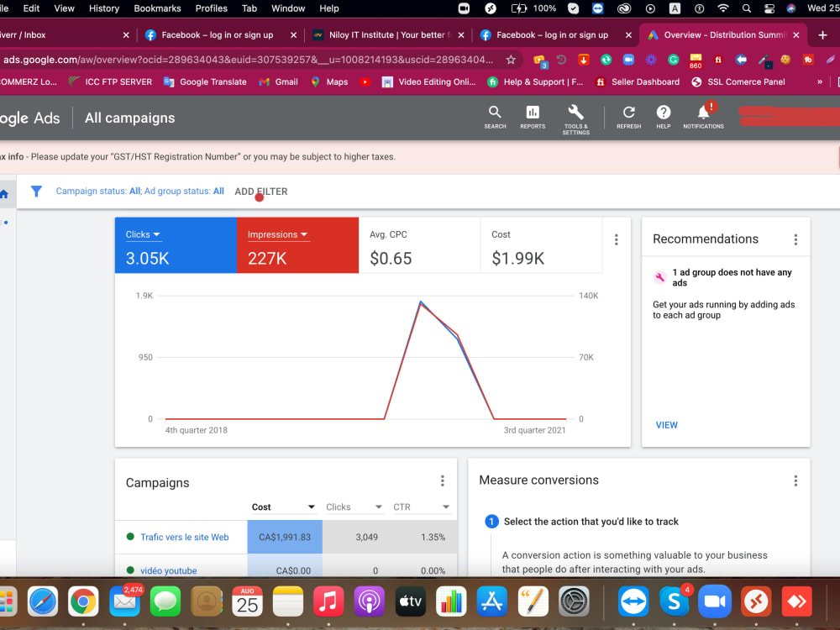
Task: Open more options for the metrics chart card
Action: tap(616, 239)
